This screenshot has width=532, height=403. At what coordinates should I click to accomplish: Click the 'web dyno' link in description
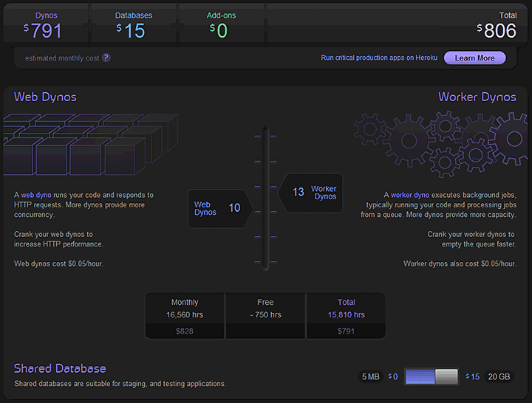[36, 195]
